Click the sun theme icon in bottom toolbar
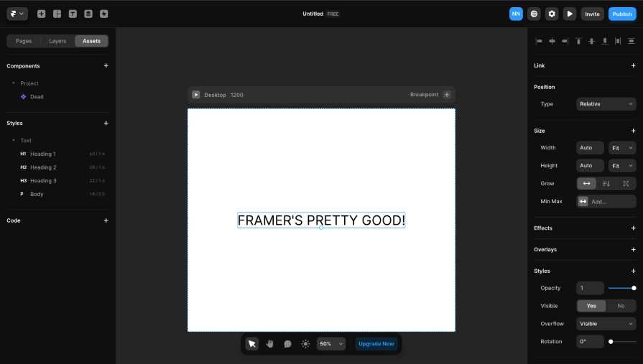This screenshot has width=643, height=364. coord(305,344)
